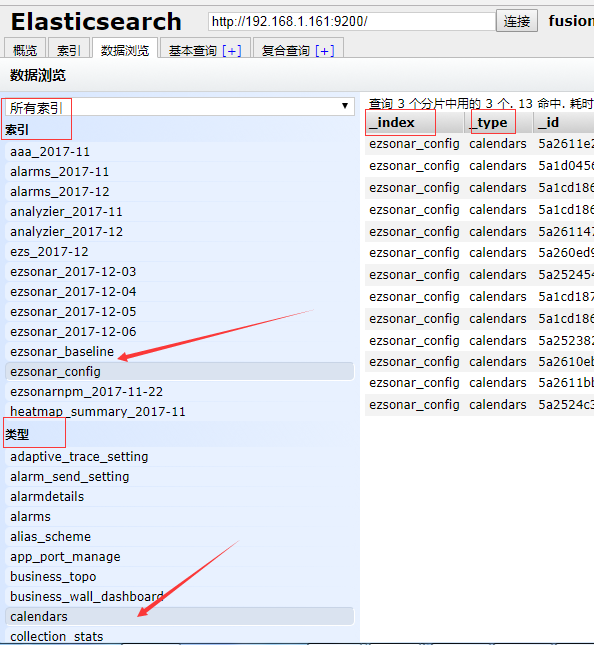594x645 pixels.
Task: Select index analyzier_2017-11
Action: click(179, 212)
